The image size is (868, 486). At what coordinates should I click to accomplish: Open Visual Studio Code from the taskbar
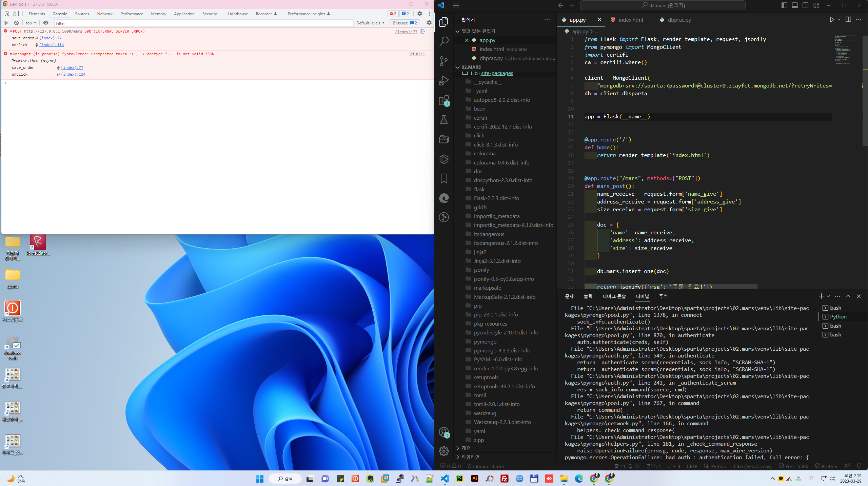click(445, 479)
